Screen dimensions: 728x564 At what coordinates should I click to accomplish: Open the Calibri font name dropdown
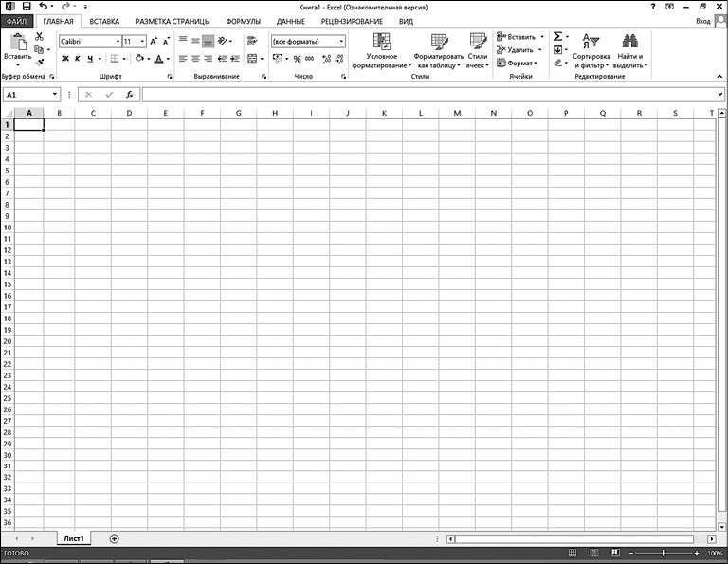coord(118,42)
